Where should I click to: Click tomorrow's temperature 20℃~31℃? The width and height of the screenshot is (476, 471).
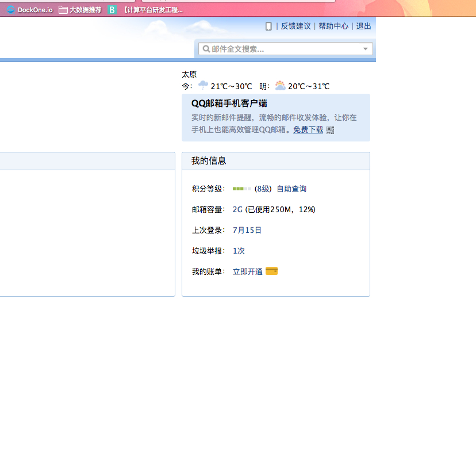(x=309, y=86)
